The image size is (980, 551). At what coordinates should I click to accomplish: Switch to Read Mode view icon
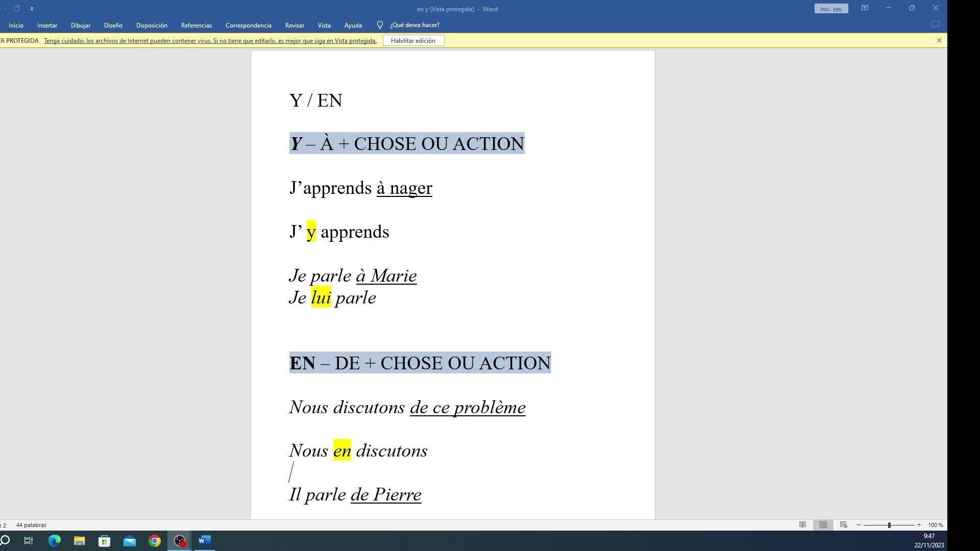tap(802, 525)
